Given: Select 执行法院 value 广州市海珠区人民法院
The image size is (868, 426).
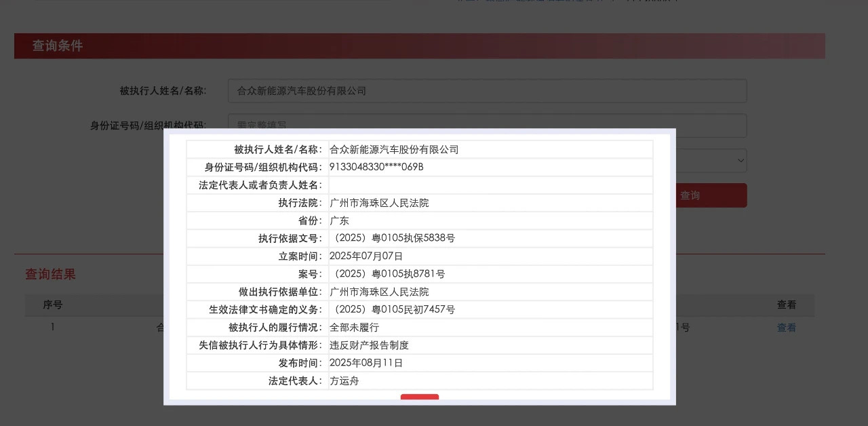Looking at the screenshot, I should point(379,203).
